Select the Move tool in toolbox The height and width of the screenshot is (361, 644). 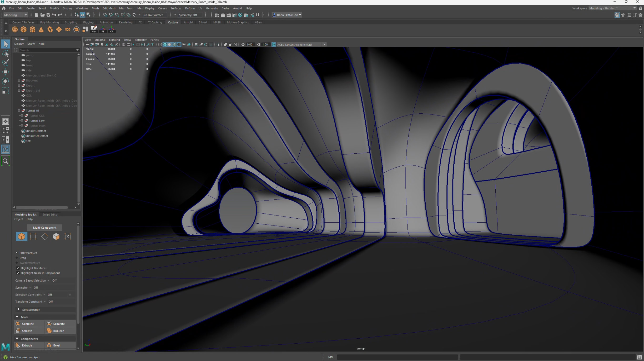(x=5, y=72)
